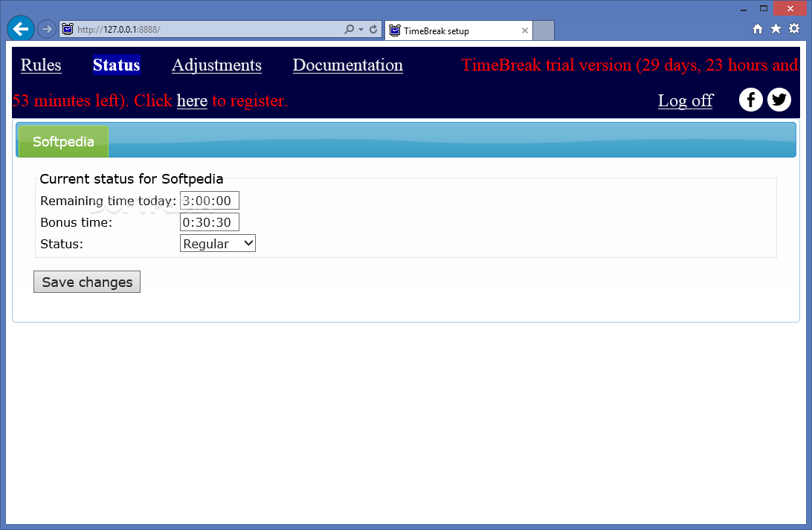
Task: Click the 'Bonus time:' label
Action: 76,222
